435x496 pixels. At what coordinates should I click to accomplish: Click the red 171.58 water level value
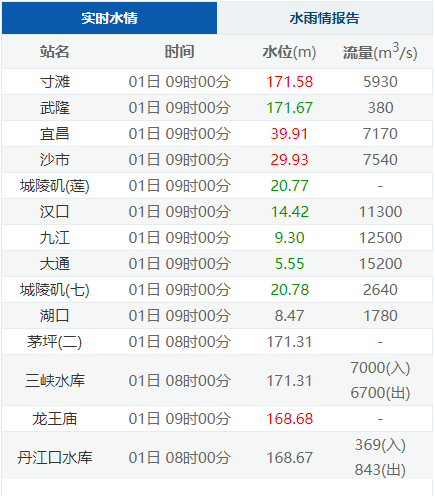click(290, 82)
